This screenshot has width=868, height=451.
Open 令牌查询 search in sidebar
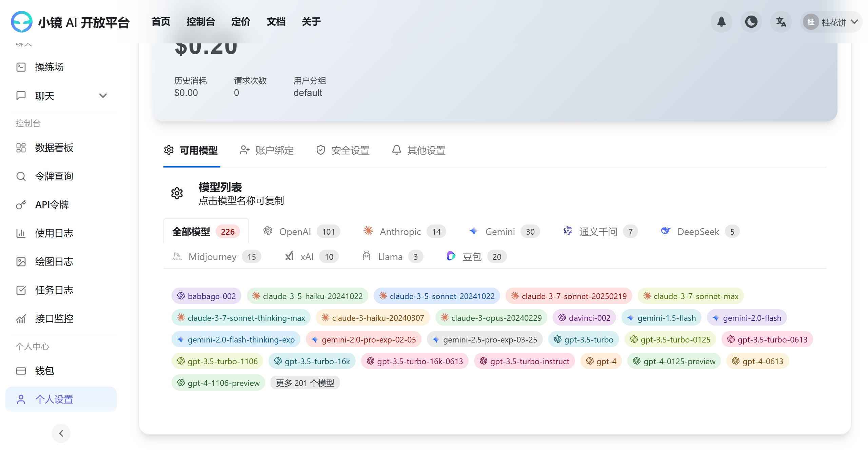coord(61,176)
